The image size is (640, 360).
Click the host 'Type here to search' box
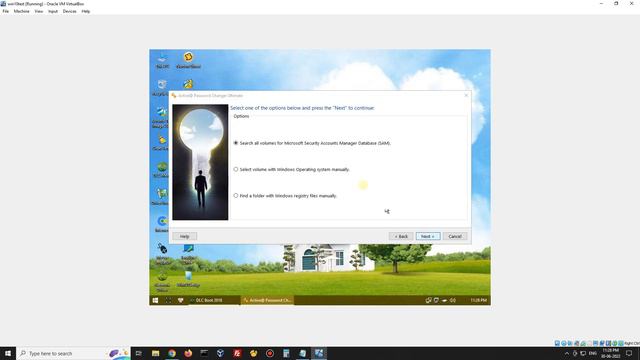click(x=73, y=353)
